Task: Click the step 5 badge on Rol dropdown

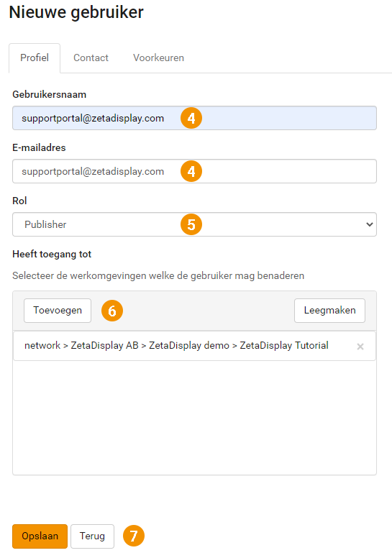Action: pos(191,224)
